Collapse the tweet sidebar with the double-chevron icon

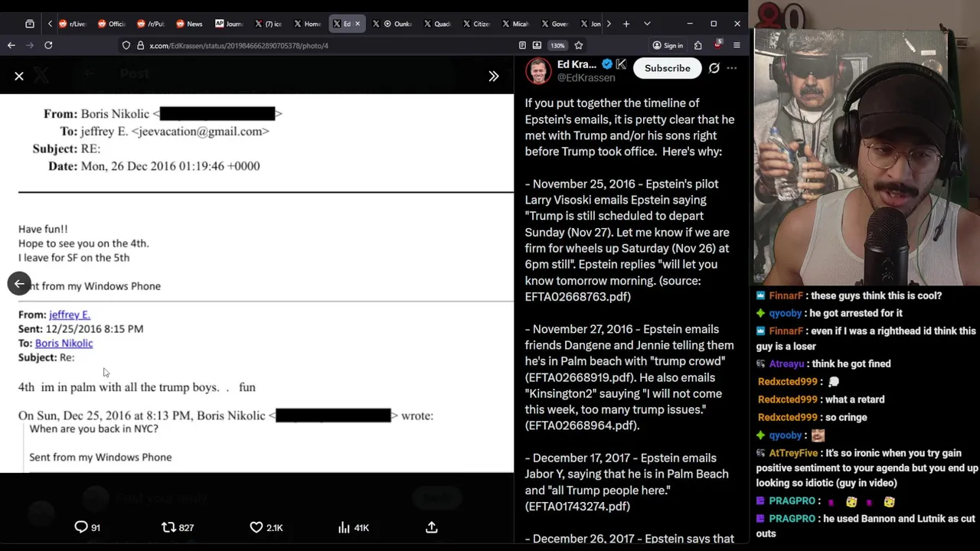(494, 76)
